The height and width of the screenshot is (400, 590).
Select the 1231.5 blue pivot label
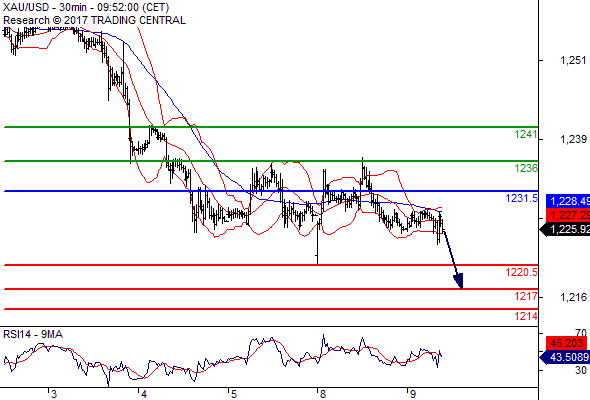[x=522, y=198]
